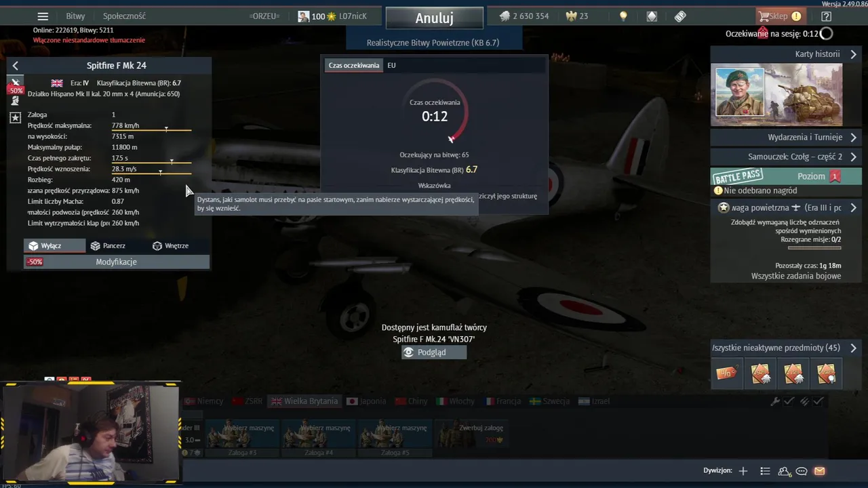
Task: Select the Chiny nation tab
Action: pos(410,401)
